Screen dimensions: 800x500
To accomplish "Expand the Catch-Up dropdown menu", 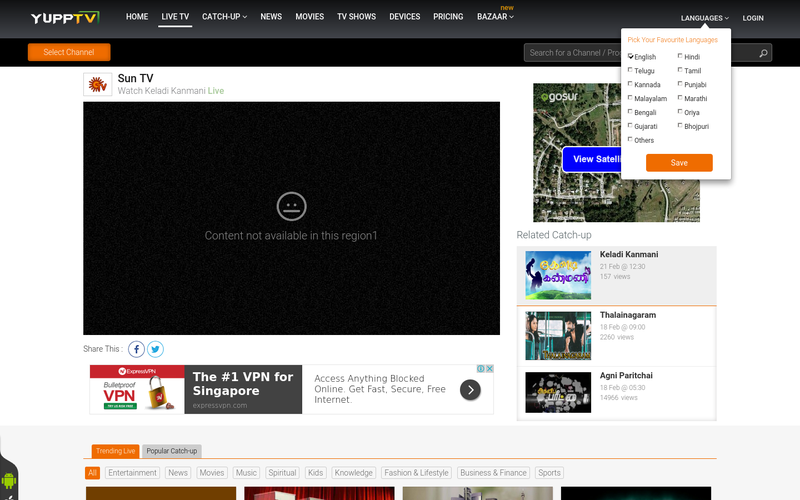I will [x=224, y=17].
